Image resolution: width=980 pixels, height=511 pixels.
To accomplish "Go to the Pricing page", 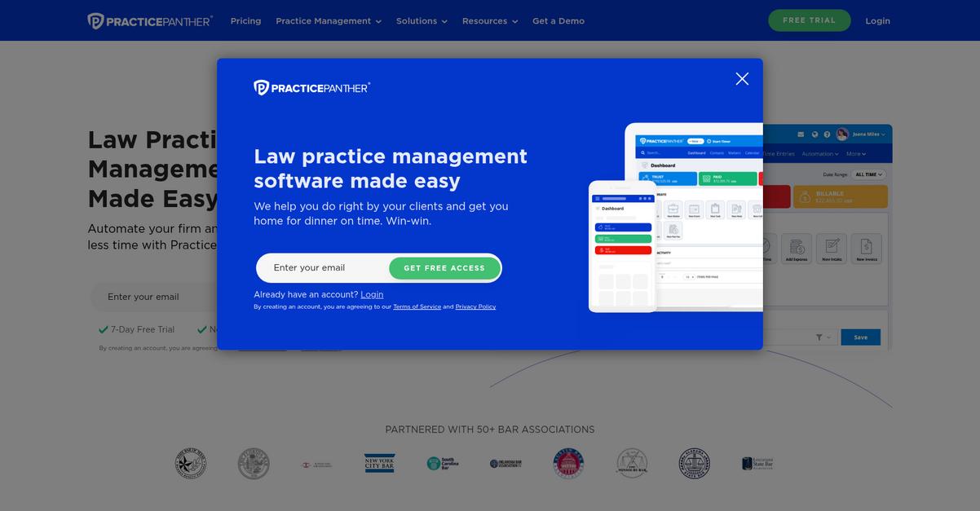I will click(245, 21).
